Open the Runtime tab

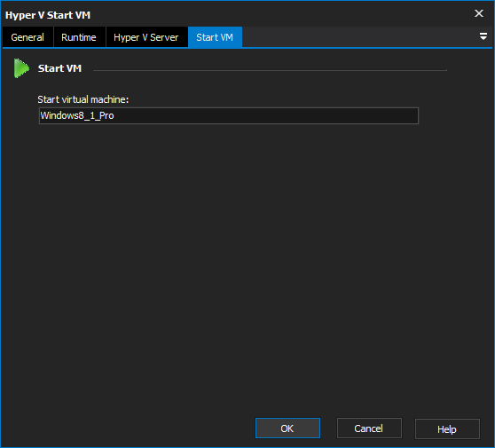pyautogui.click(x=79, y=37)
